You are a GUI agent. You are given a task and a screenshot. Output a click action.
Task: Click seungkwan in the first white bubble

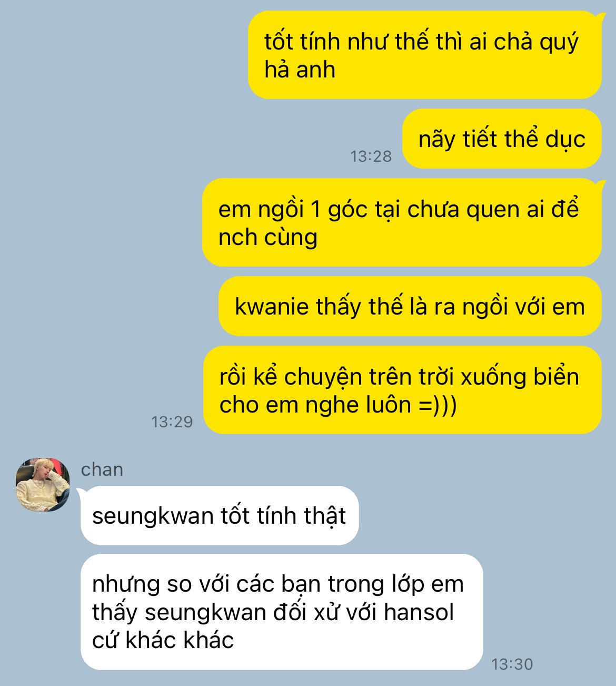click(153, 516)
